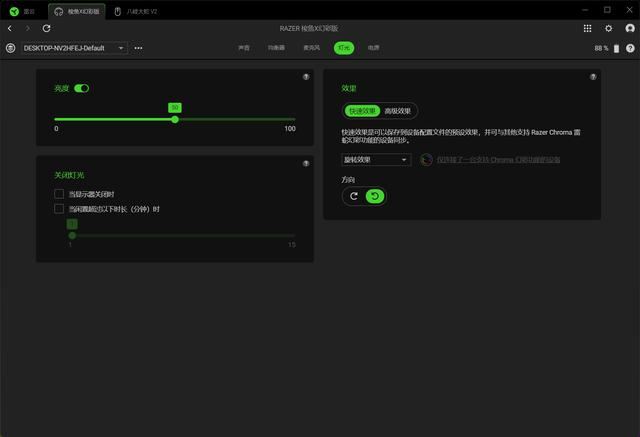The height and width of the screenshot is (437, 640).
Task: Open the three-dot profile options menu
Action: coord(138,47)
